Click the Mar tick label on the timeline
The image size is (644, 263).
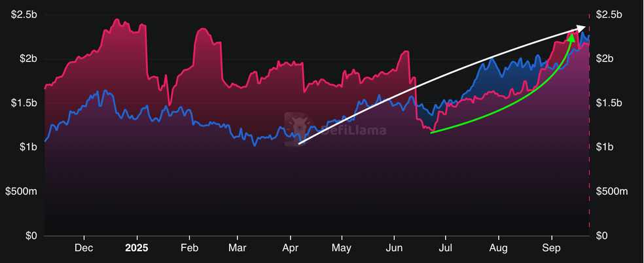pyautogui.click(x=238, y=248)
